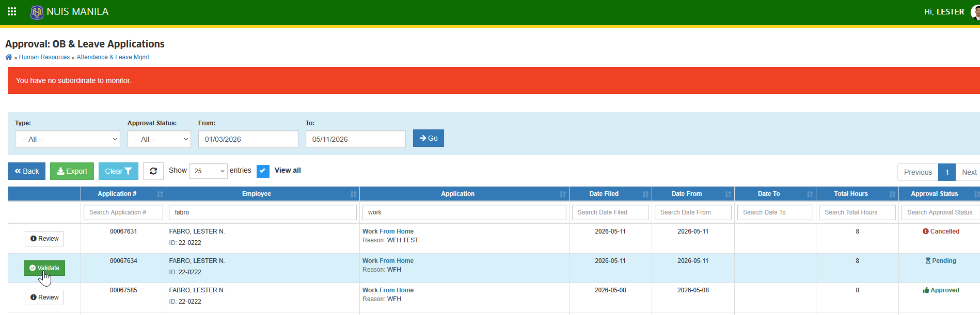The image size is (980, 315).
Task: Open Attendance & Leave Mgmt breadcrumb
Action: [113, 57]
